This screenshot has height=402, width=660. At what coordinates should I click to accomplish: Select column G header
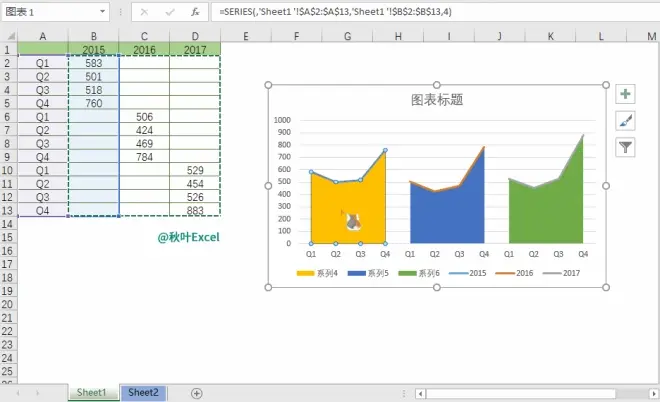point(347,36)
